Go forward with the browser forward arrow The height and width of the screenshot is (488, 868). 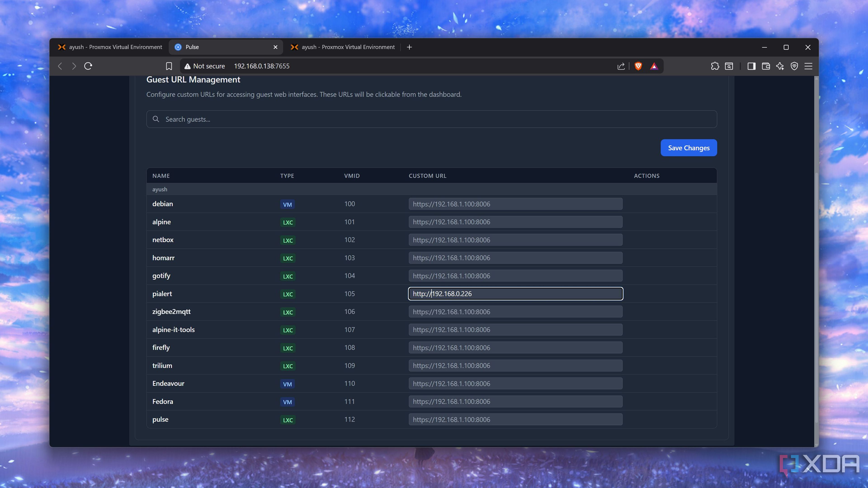[74, 66]
